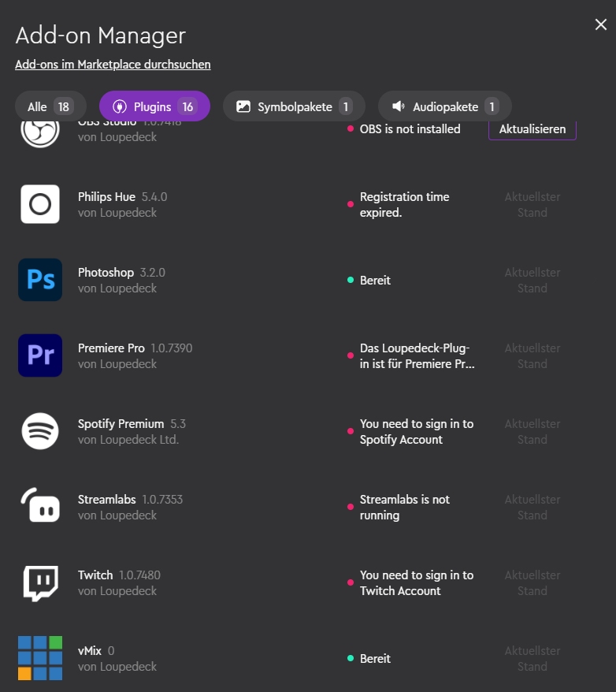Select the 'Streamlabs' plugin name

click(107, 500)
